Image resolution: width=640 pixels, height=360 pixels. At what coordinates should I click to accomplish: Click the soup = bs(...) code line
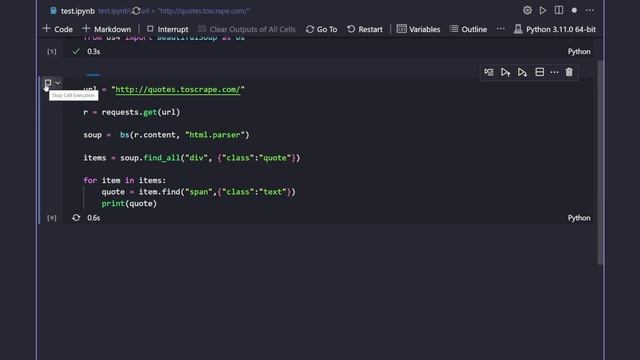[x=166, y=135]
